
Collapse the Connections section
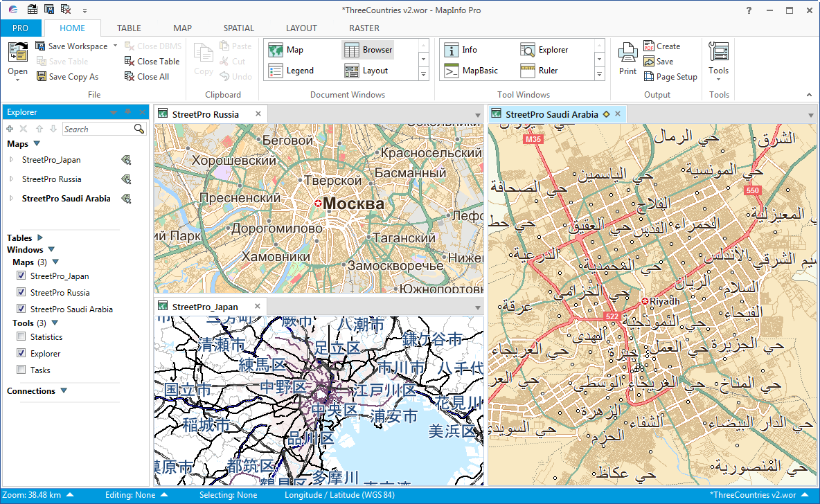64,391
